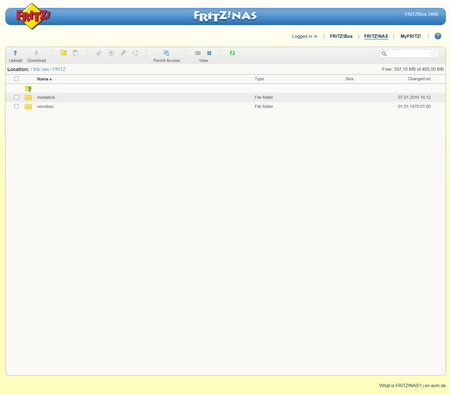The height and width of the screenshot is (395, 450).
Task: Click the voicebox changed date 01.01.1970
Action: pyautogui.click(x=414, y=106)
